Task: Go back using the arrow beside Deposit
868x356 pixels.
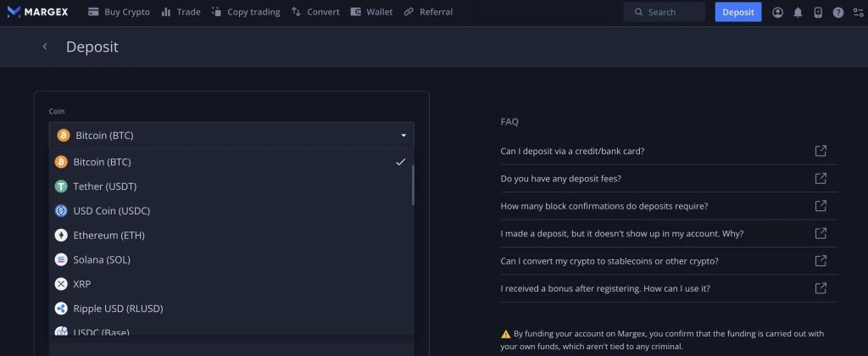Action: pyautogui.click(x=45, y=47)
